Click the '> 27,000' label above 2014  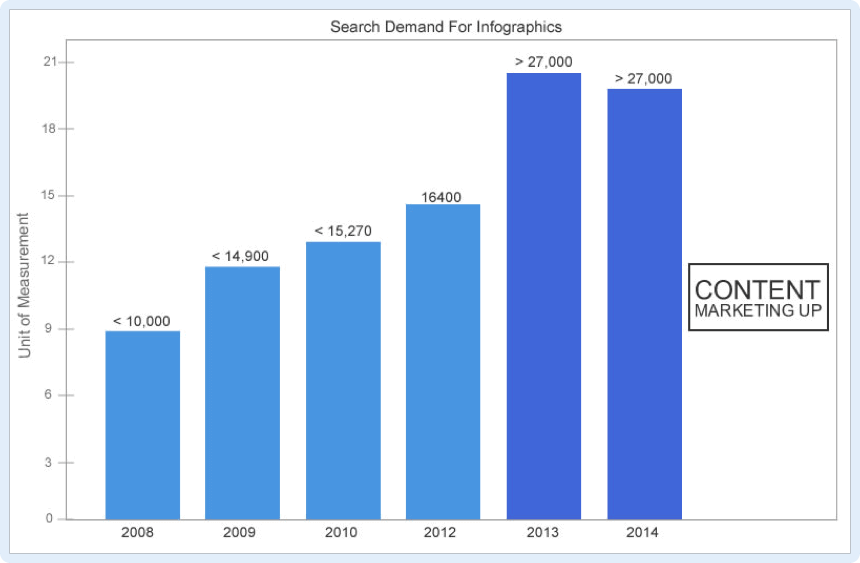coord(643,78)
